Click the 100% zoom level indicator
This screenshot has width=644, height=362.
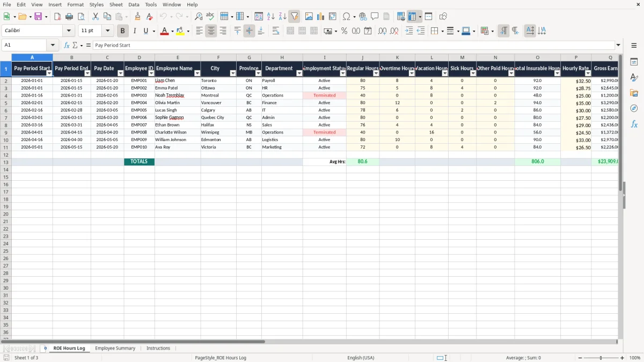(635, 358)
